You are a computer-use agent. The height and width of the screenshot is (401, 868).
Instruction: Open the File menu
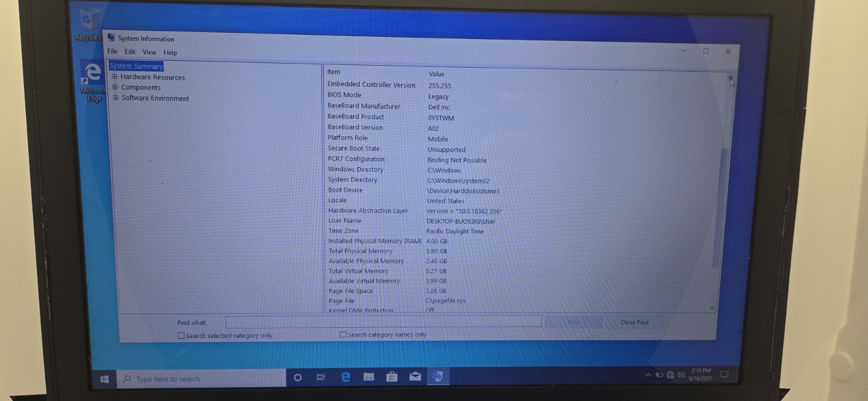(112, 52)
